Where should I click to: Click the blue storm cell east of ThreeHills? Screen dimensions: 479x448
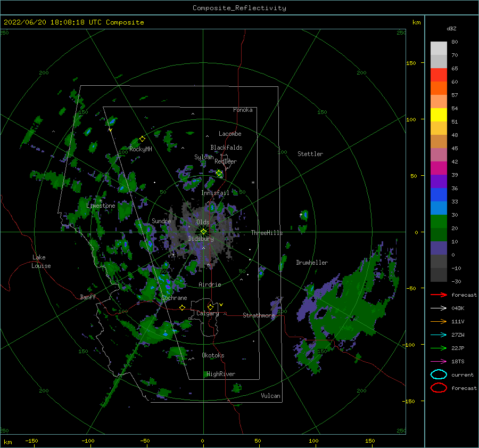point(304,215)
